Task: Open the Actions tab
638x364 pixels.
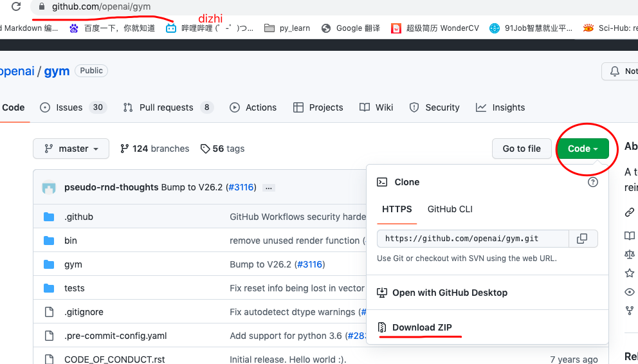Action: [253, 107]
